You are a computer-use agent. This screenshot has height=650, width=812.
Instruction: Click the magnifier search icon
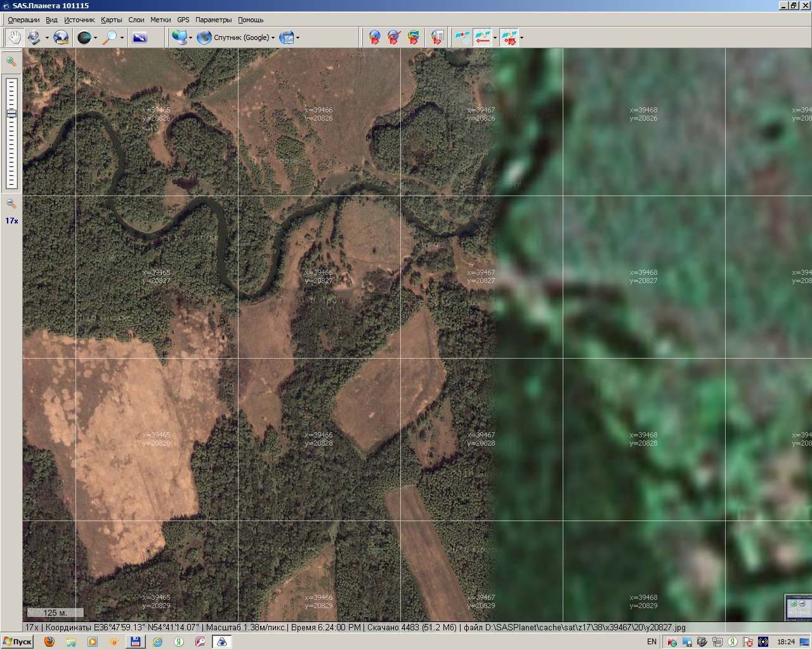pos(110,37)
